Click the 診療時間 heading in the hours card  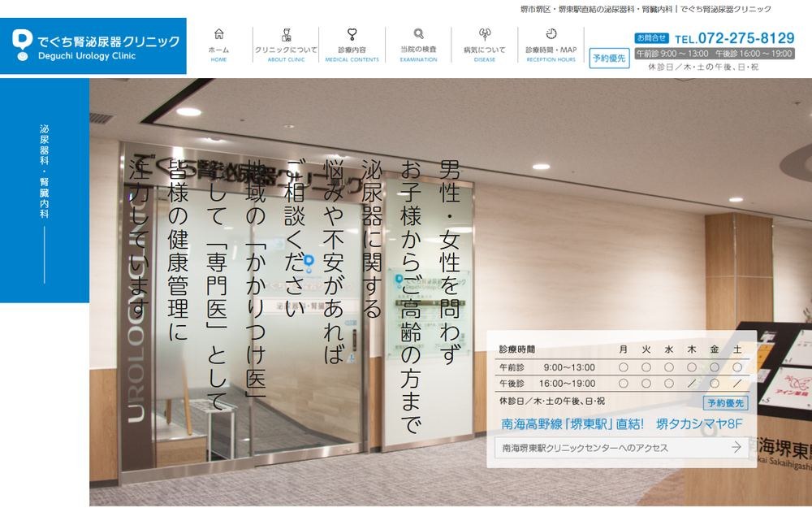[x=516, y=350]
